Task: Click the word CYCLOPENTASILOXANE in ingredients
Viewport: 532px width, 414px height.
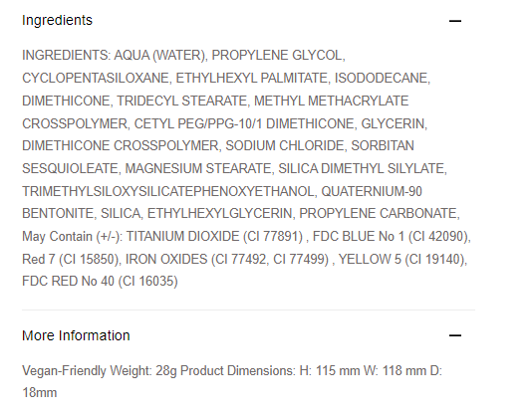Action: [96, 78]
